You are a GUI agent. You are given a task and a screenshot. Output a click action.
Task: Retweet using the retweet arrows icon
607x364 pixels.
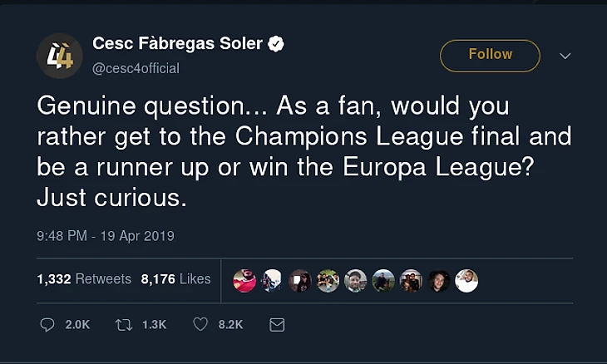124,325
